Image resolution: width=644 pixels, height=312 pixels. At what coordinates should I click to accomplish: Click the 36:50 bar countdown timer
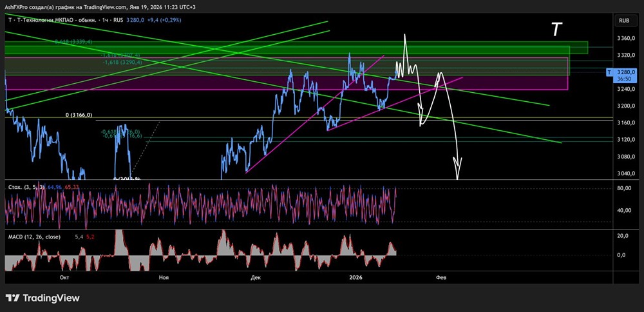click(624, 78)
